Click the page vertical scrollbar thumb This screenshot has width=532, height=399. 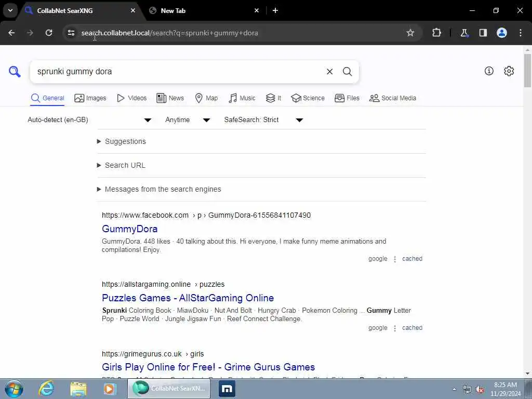click(527, 71)
